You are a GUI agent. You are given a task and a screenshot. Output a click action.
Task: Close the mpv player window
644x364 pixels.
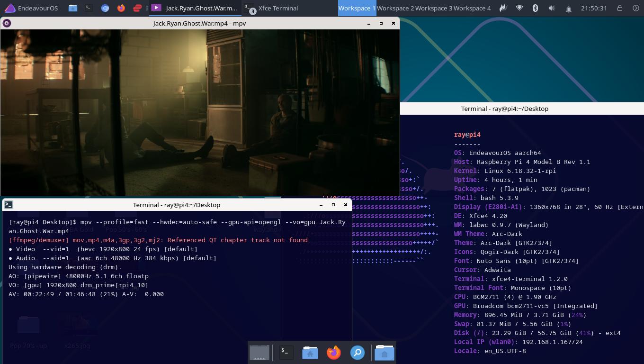[x=393, y=23]
